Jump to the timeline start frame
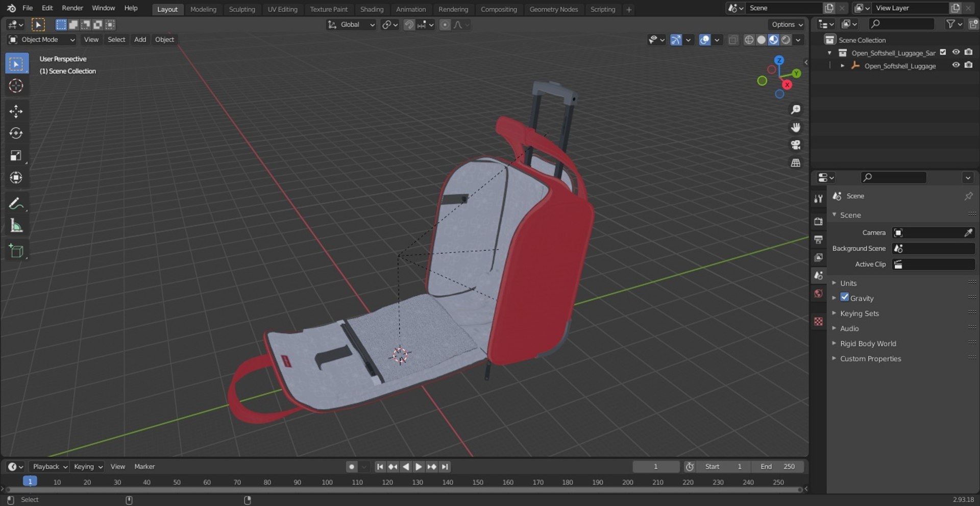This screenshot has width=980, height=506. coord(380,467)
